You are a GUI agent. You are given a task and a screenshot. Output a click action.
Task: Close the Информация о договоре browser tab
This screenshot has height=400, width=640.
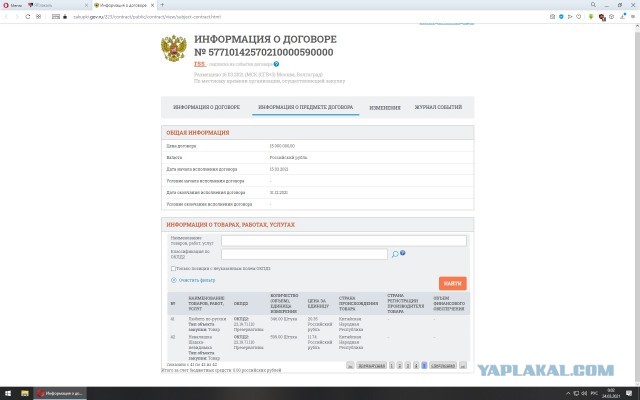[x=152, y=5]
